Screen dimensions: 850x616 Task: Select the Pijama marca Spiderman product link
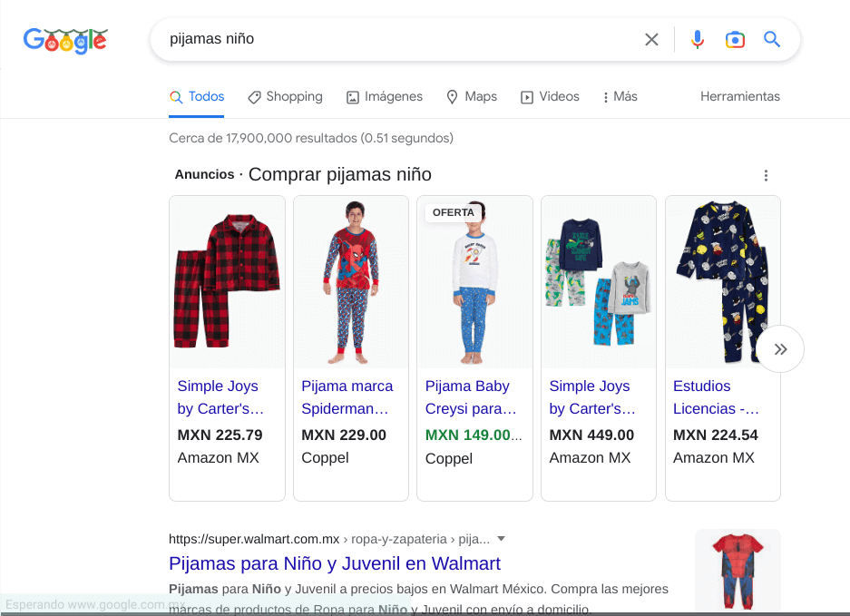click(349, 397)
